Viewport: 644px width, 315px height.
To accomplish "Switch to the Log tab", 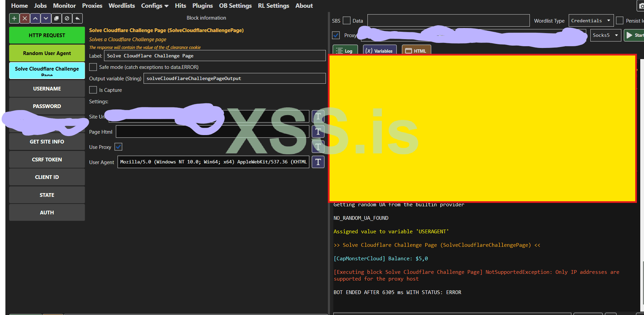I will point(345,50).
